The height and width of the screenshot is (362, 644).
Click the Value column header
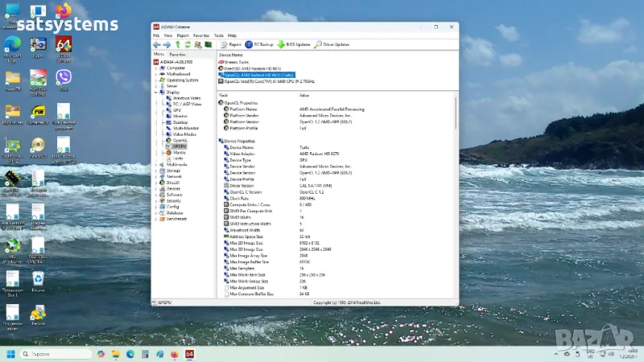coord(305,96)
